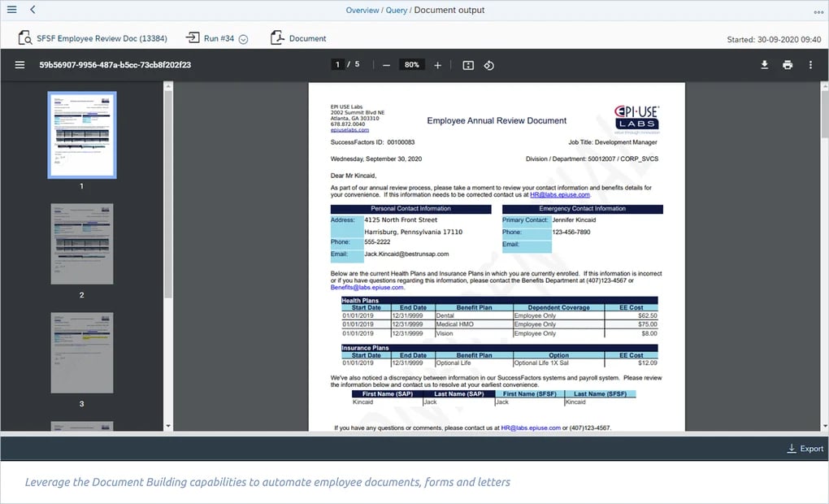Viewport: 829px width, 504px height.
Task: Click the Export button
Action: [805, 449]
